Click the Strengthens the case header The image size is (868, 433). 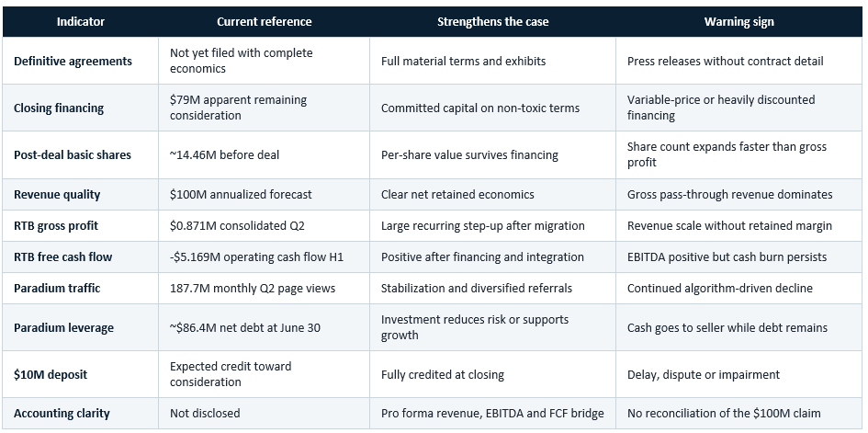(492, 21)
